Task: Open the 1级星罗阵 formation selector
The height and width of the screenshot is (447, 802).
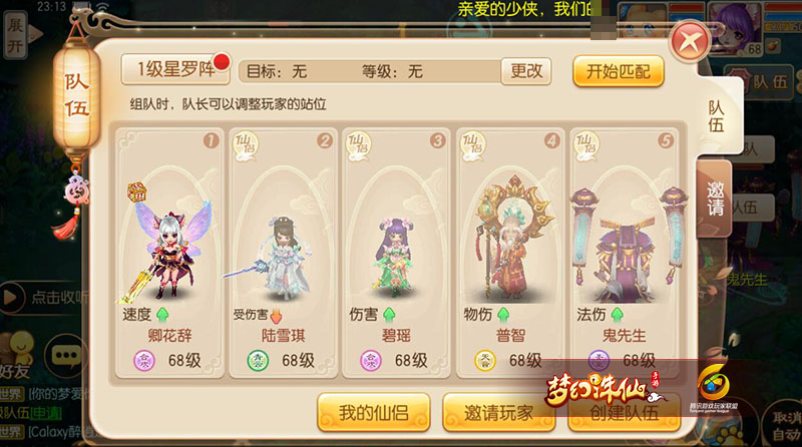Action: (x=175, y=69)
